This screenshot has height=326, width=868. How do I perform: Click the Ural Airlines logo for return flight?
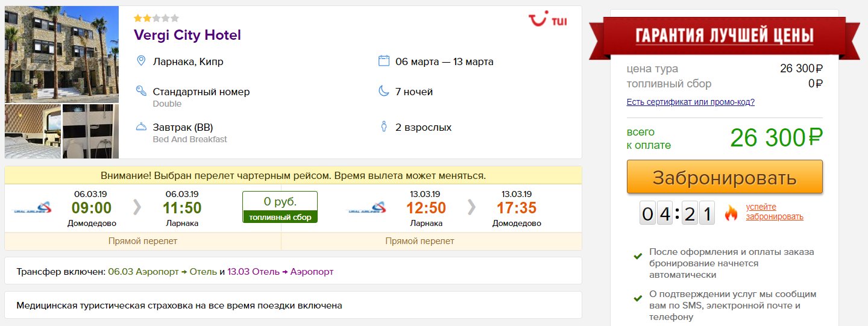pyautogui.click(x=366, y=208)
